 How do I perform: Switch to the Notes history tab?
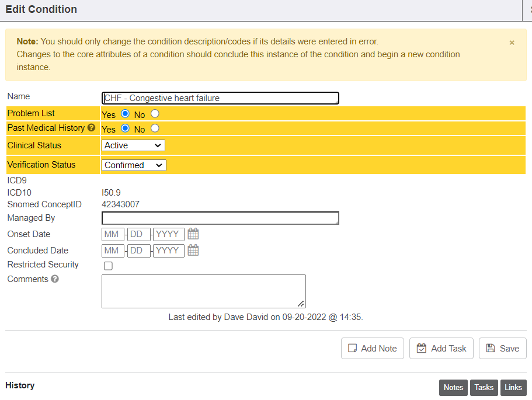453,388
